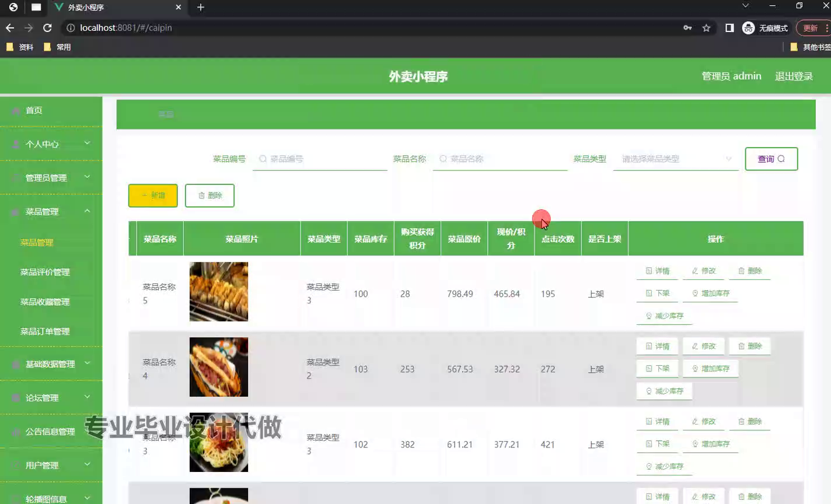Click the yellow 新增 add button
This screenshot has height=504, width=831.
(153, 195)
